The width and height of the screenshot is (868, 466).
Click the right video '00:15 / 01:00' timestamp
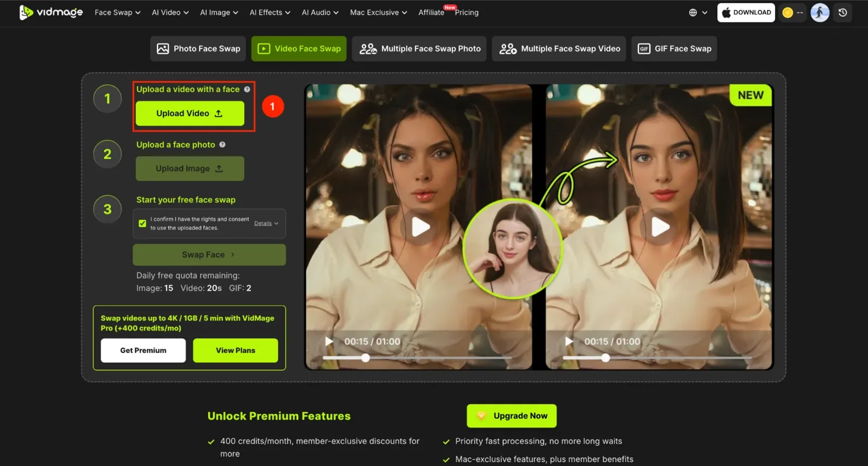coord(612,342)
